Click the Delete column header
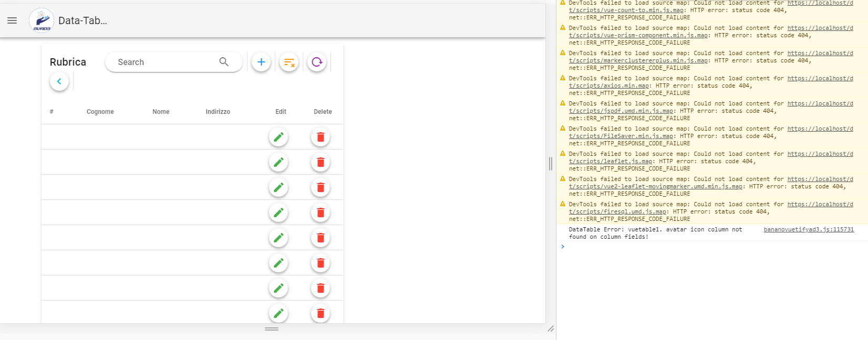This screenshot has height=340, width=868. pos(323,112)
